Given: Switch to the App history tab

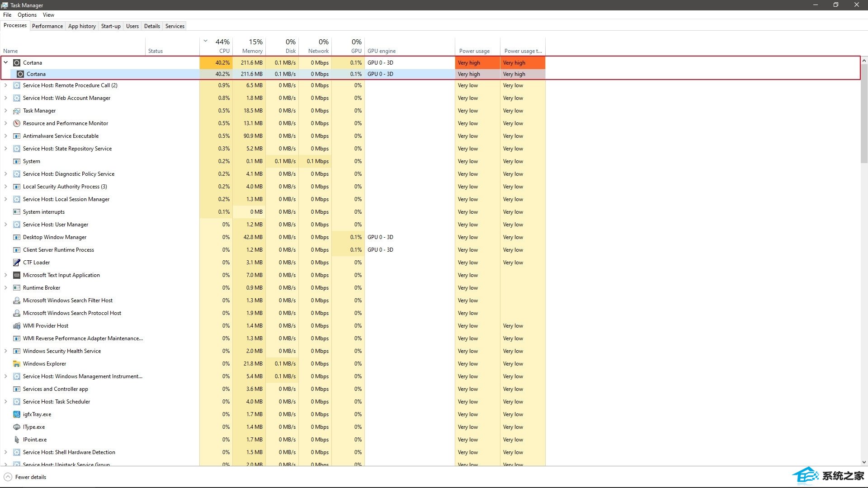Looking at the screenshot, I should 82,26.
